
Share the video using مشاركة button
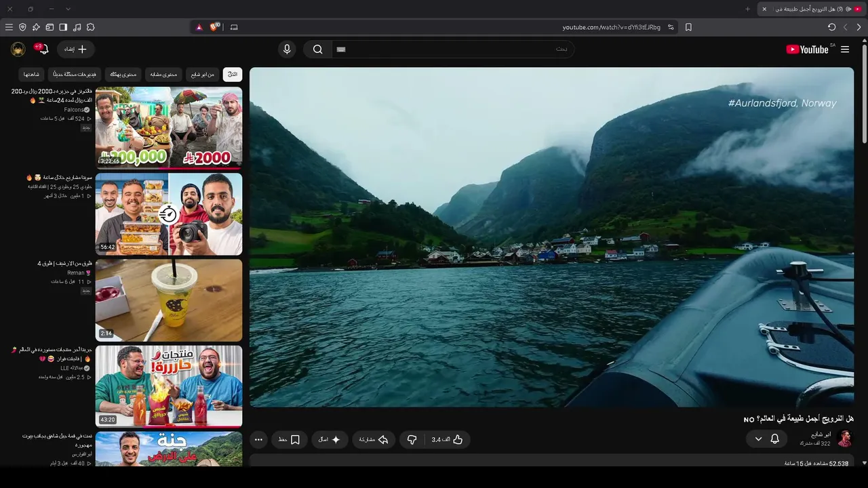(374, 440)
